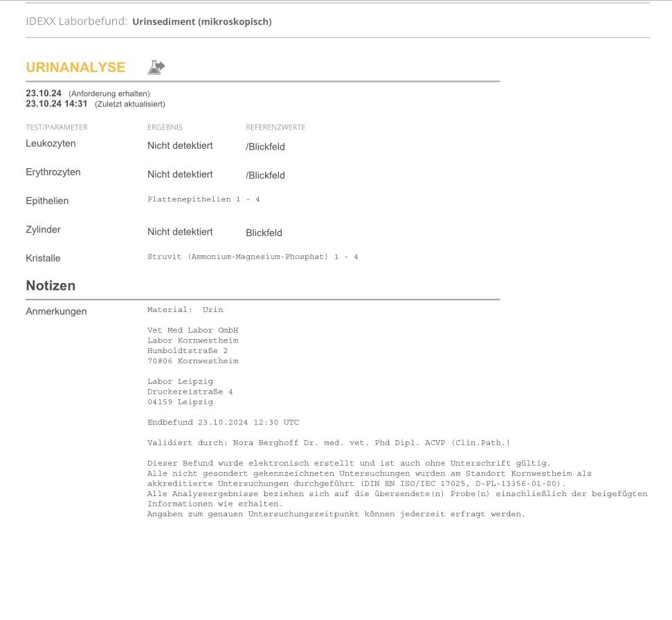Image resolution: width=672 pixels, height=620 pixels.
Task: Click the flask arrow icon next to URINANALYSE
Action: [x=156, y=67]
